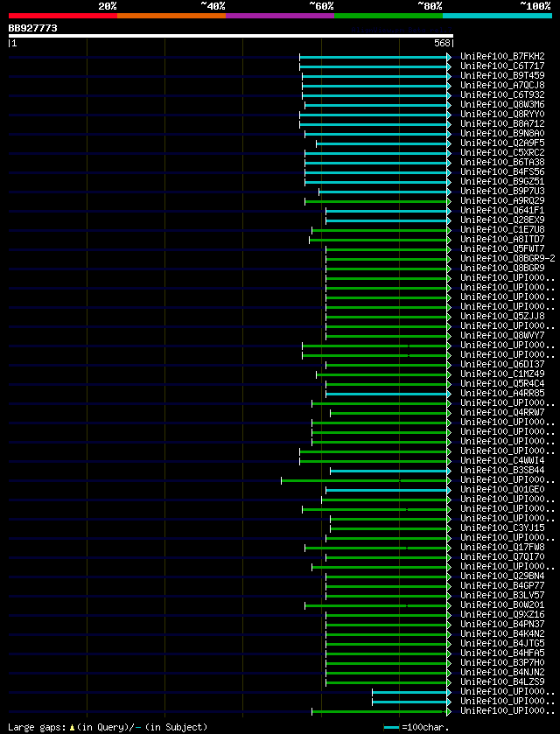
Task: Select hit label UniRef100_Q641F1
Action: [x=502, y=211]
